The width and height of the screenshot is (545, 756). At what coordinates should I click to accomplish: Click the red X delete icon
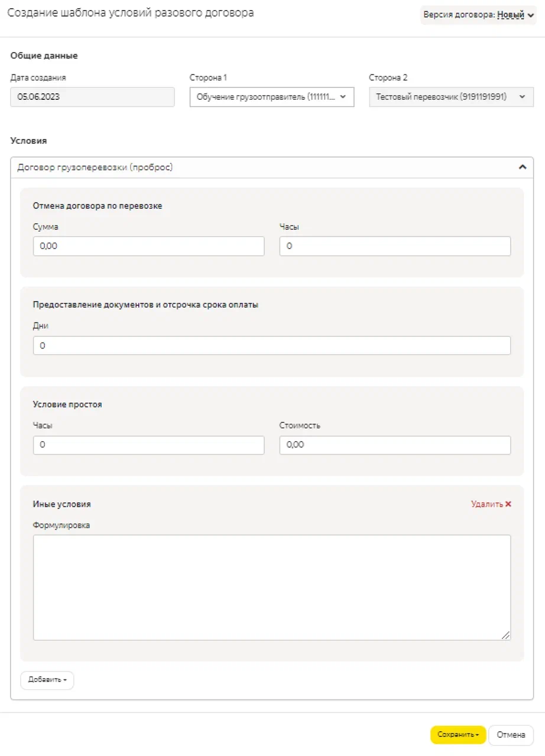508,504
